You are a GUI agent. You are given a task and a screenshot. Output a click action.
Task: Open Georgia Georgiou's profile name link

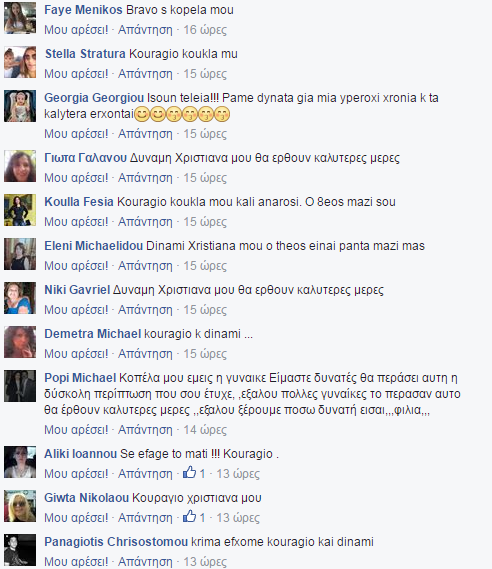pos(94,98)
